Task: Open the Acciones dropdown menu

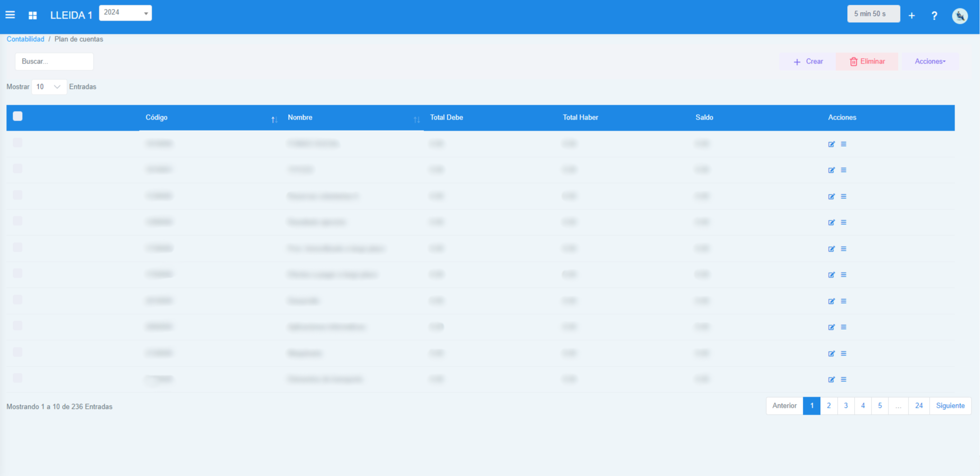Action: (x=930, y=61)
